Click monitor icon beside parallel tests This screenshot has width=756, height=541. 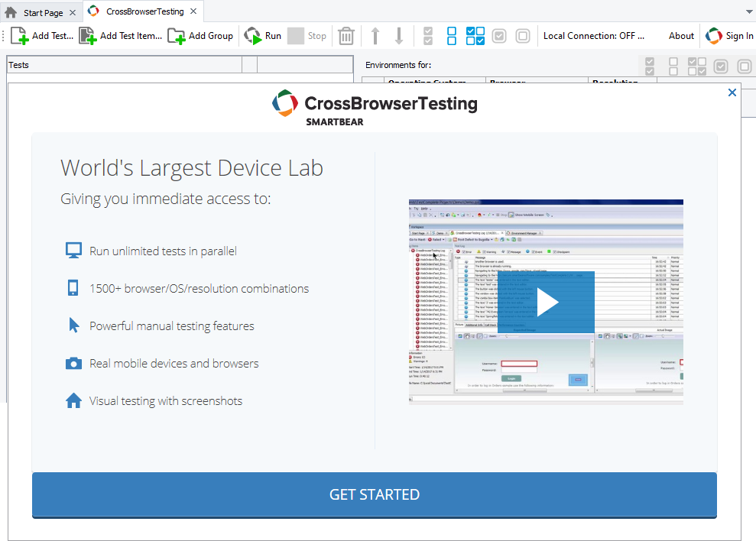[73, 250]
